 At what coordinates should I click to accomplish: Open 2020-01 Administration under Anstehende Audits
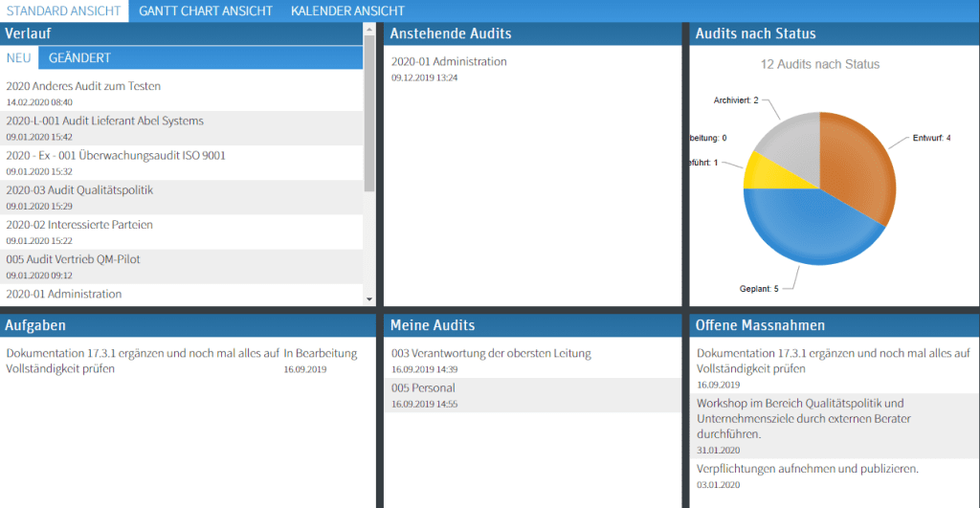point(449,62)
